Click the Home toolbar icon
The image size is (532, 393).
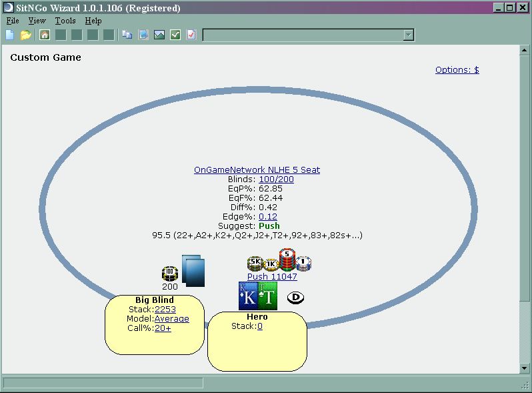(45, 35)
